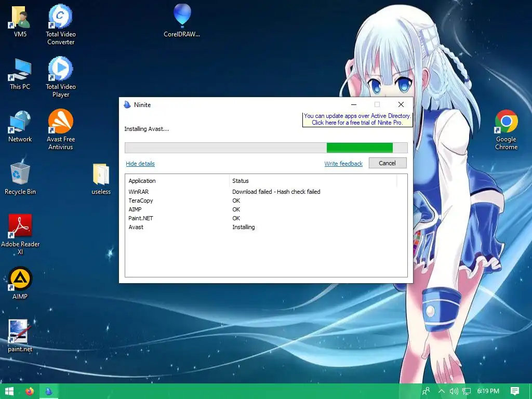Open the volume control in the tray

[454, 391]
